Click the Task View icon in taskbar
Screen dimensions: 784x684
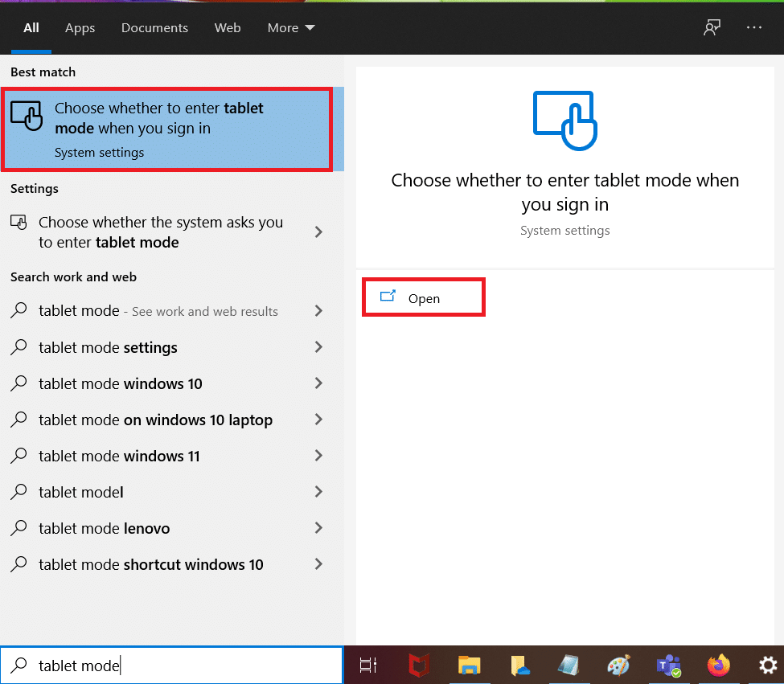point(368,665)
